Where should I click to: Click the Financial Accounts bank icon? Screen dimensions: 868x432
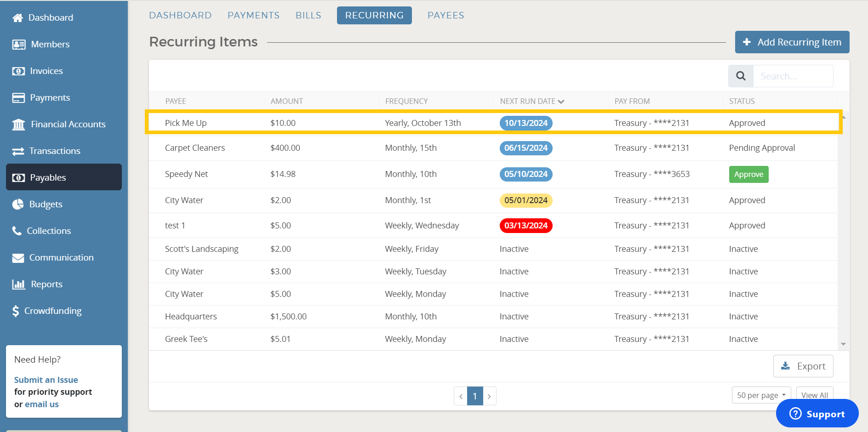19,125
